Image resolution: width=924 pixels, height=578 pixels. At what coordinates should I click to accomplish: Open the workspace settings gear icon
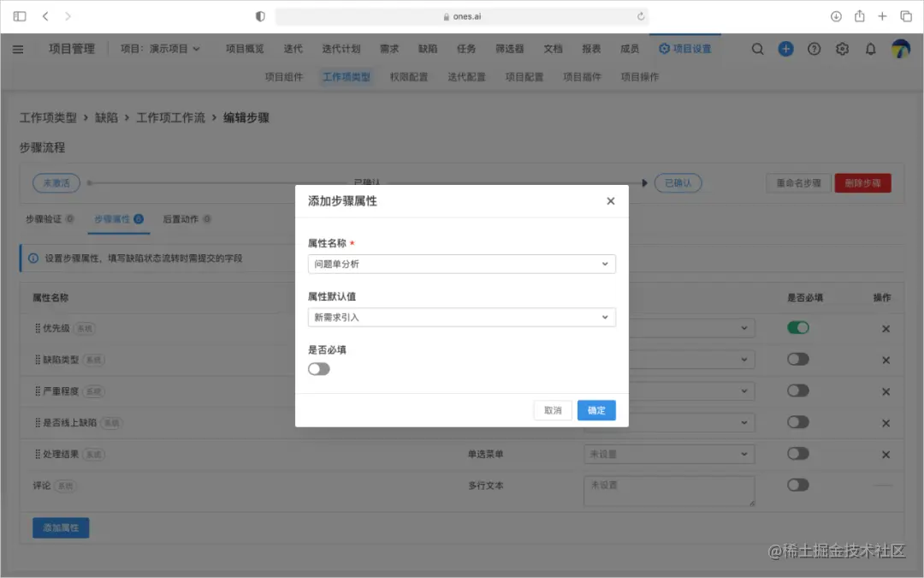point(842,49)
